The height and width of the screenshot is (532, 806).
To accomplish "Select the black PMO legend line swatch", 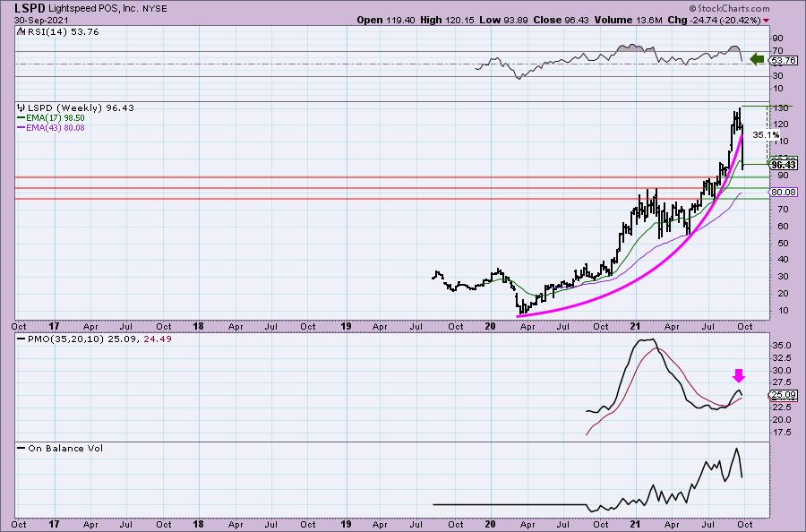I will (x=21, y=339).
